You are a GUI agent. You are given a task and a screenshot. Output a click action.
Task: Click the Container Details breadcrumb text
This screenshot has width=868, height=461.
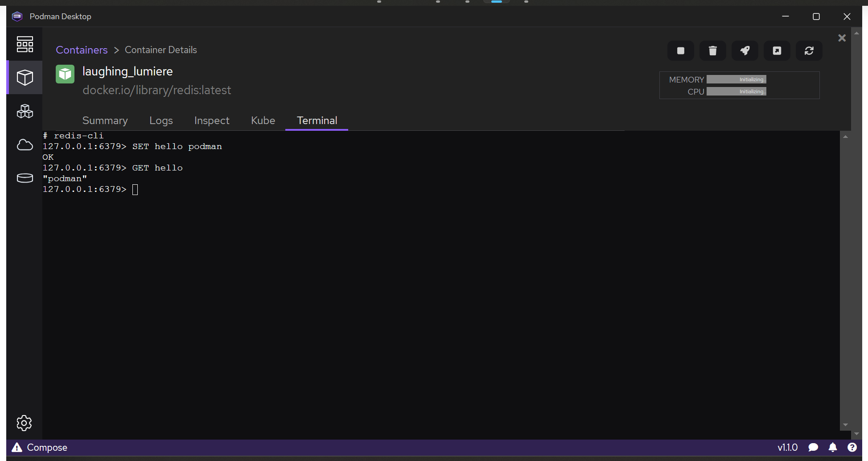click(161, 50)
